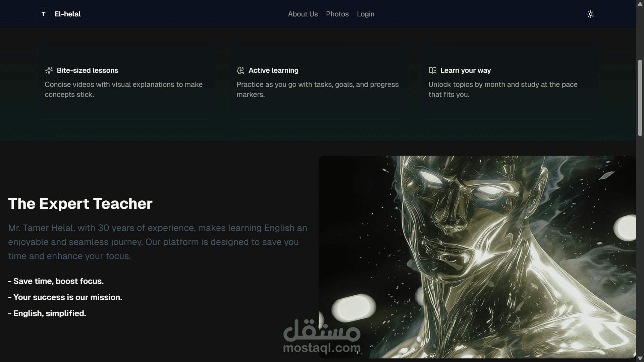Toggle light mode with the sun icon
Viewport: 644px width, 362px height.
(x=591, y=14)
